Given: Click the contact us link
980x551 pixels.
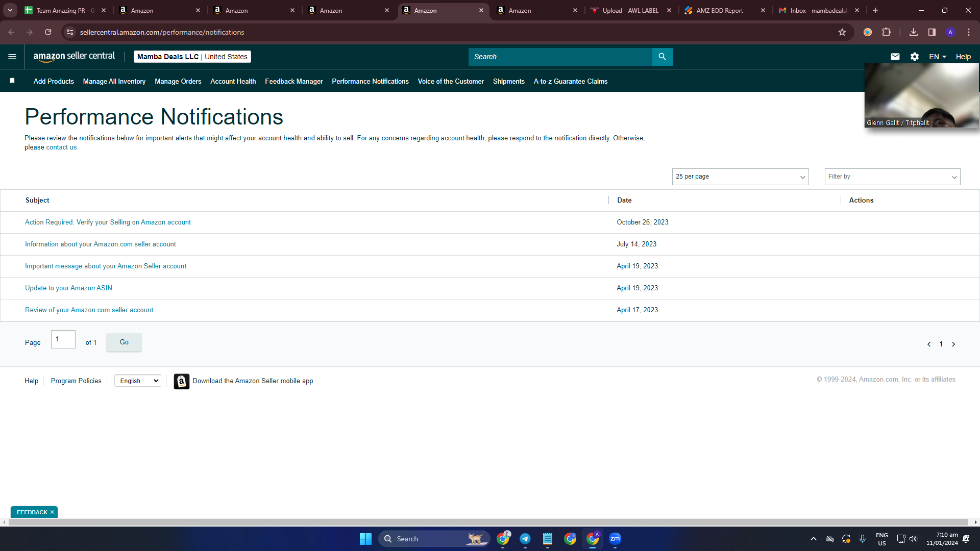Looking at the screenshot, I should click(61, 147).
